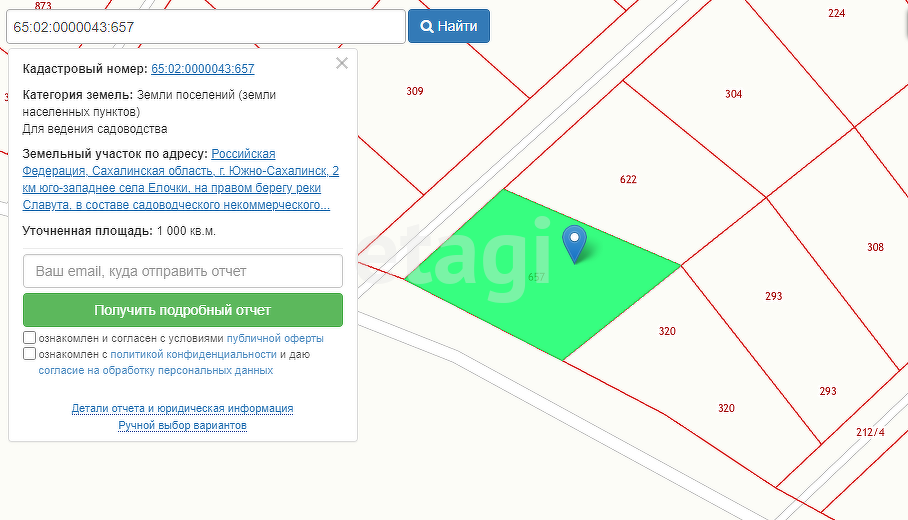Click the cadastral number search field
Screen dimensions: 908x520
pos(205,27)
